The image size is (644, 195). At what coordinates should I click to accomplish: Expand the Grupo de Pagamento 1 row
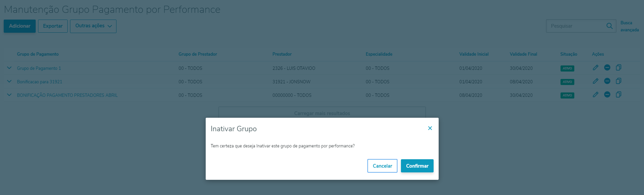9,68
